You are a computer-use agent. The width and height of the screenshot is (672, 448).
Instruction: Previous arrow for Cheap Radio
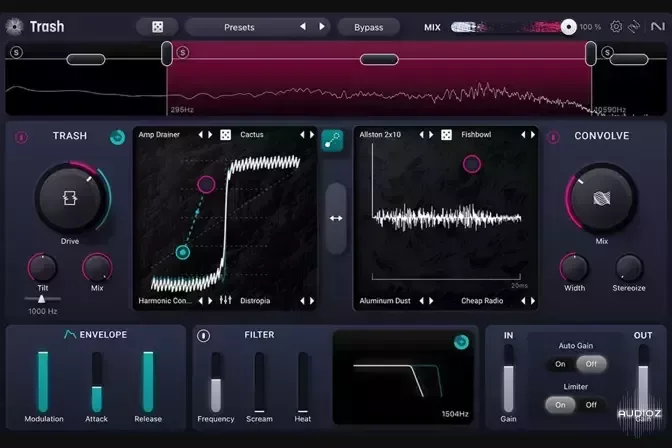[523, 301]
